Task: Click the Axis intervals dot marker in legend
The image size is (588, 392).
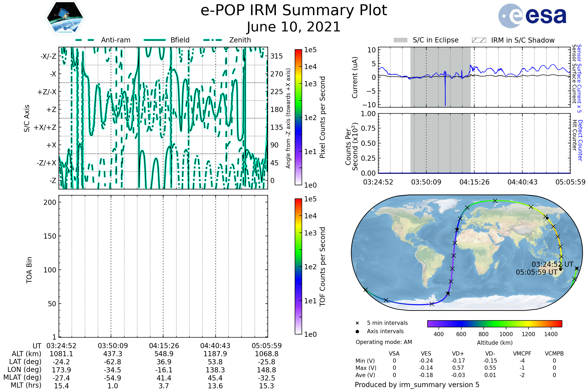Action: click(357, 331)
